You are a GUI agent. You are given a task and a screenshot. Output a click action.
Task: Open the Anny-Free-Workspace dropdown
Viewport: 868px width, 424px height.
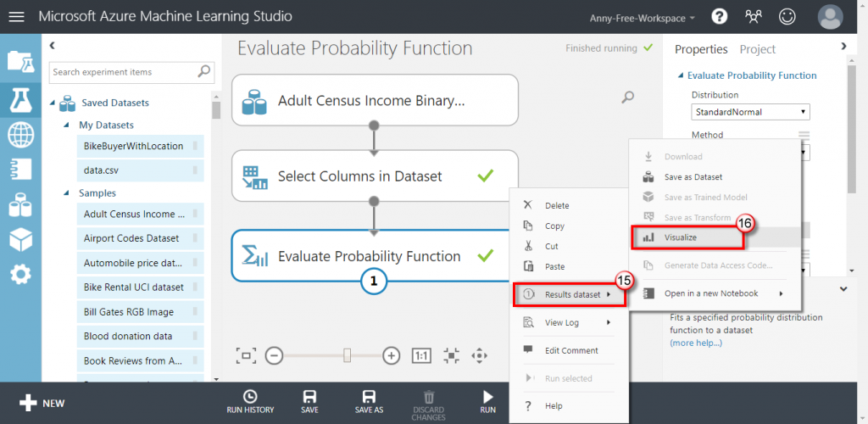(643, 18)
